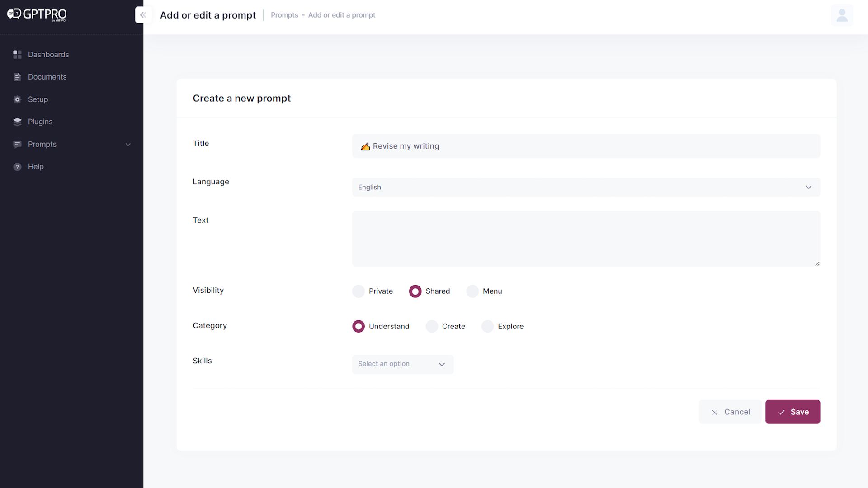Image resolution: width=868 pixels, height=488 pixels.
Task: Open the Skills select an option dropdown
Action: (402, 364)
